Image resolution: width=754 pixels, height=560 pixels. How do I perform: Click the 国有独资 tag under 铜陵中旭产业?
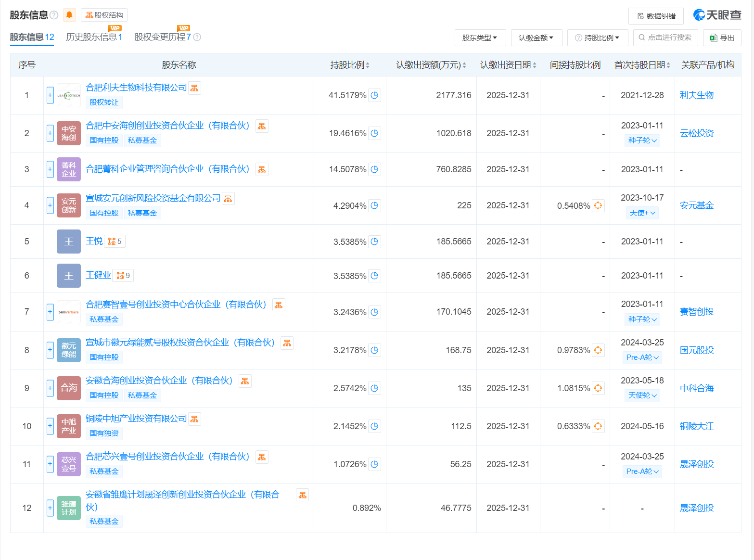pos(104,433)
